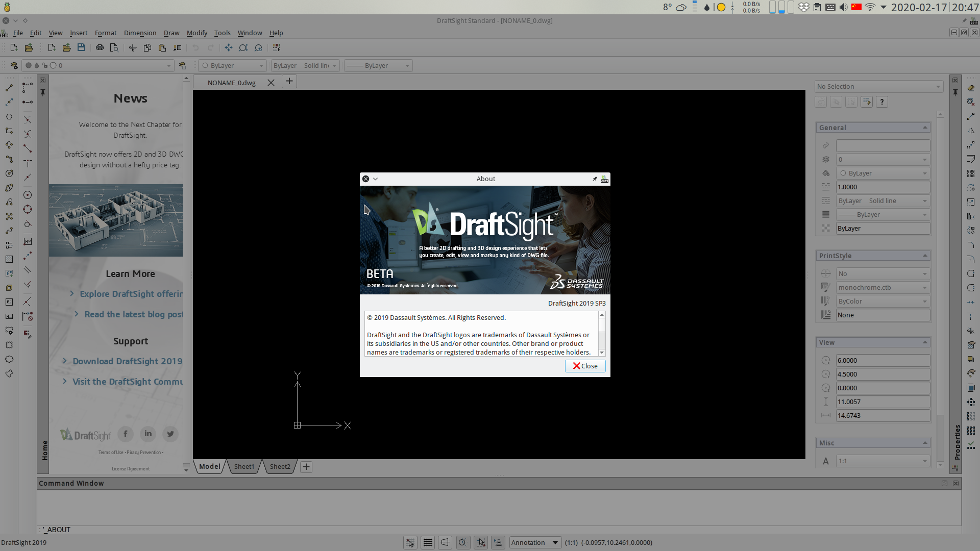Close the About dialog with Close button

pyautogui.click(x=585, y=366)
